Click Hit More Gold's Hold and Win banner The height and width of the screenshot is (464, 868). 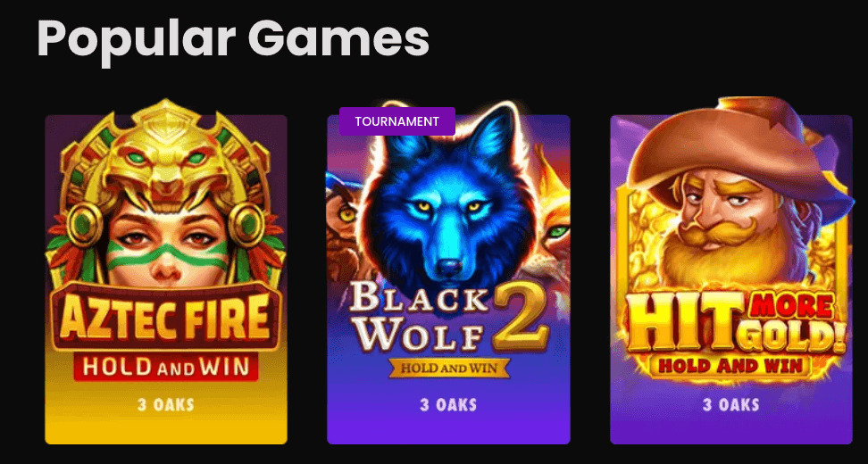coord(732,366)
